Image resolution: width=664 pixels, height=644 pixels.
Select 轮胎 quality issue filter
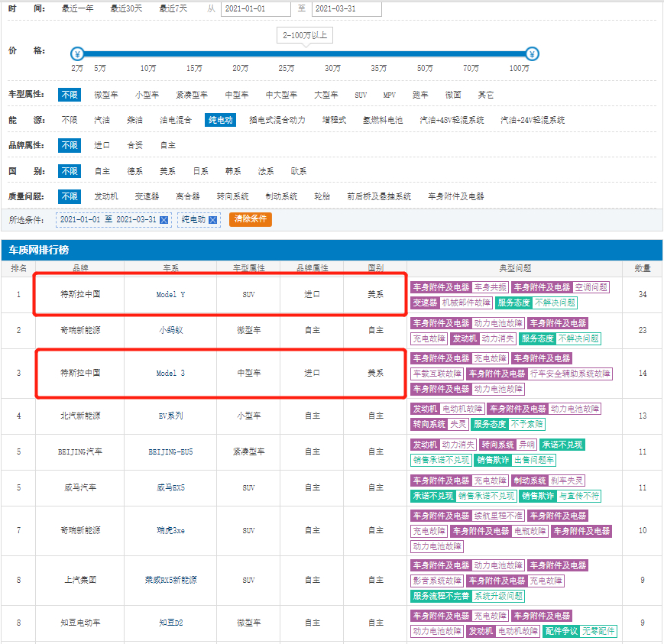point(322,197)
